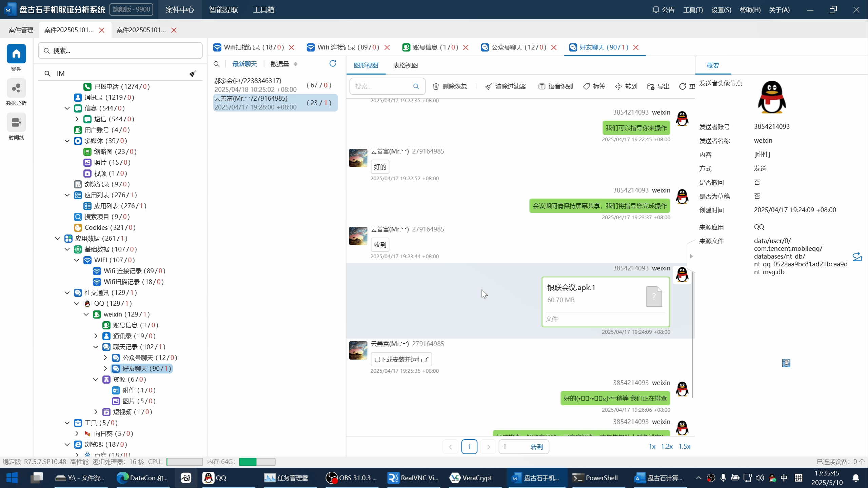Click the Export toolbar icon
The image size is (868, 488).
650,86
